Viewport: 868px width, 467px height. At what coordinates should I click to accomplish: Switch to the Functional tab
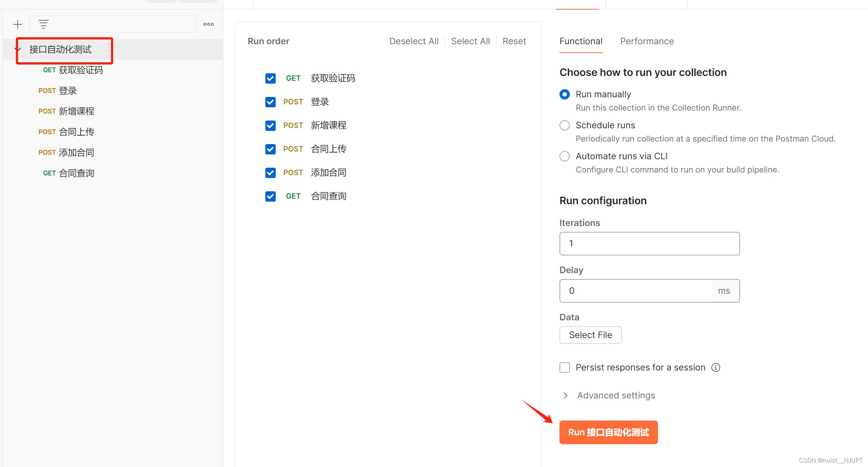coord(581,41)
